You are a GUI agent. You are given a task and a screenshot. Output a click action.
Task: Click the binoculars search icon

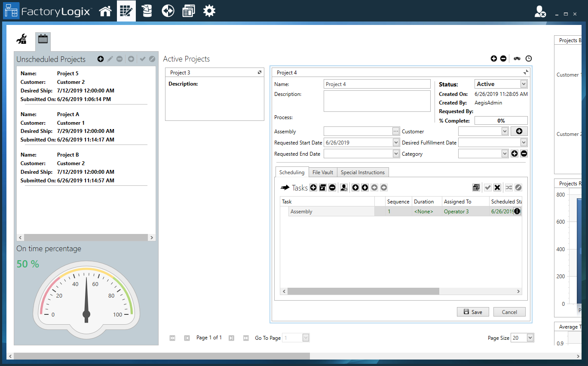click(x=517, y=58)
